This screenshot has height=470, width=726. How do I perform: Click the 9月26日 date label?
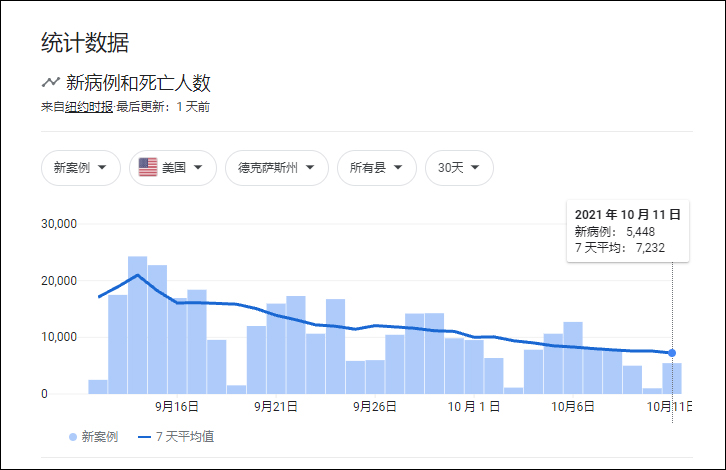375,407
